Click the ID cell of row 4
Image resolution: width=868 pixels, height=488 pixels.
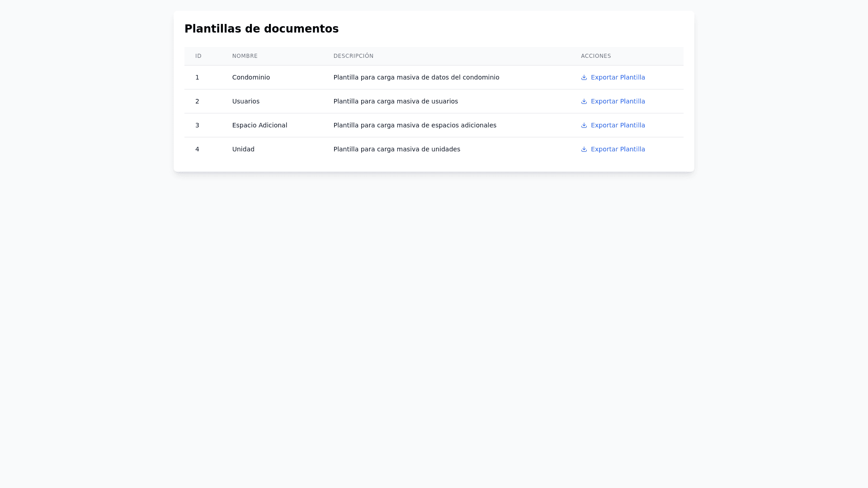click(197, 149)
